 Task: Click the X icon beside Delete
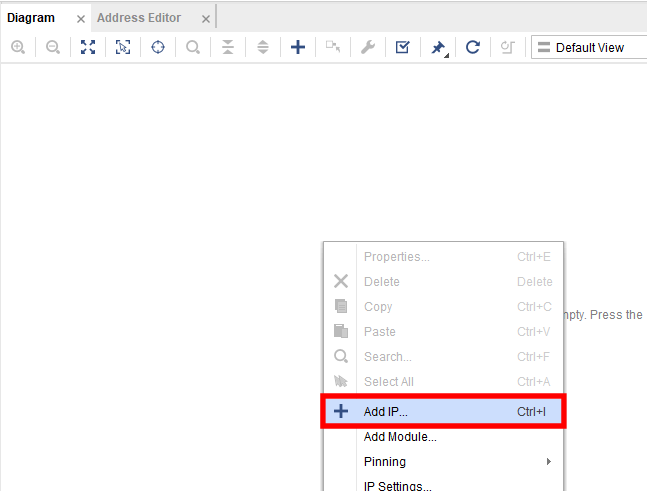341,281
